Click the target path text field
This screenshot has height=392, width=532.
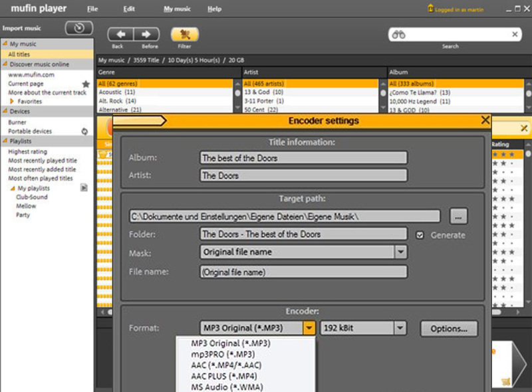[x=285, y=217]
